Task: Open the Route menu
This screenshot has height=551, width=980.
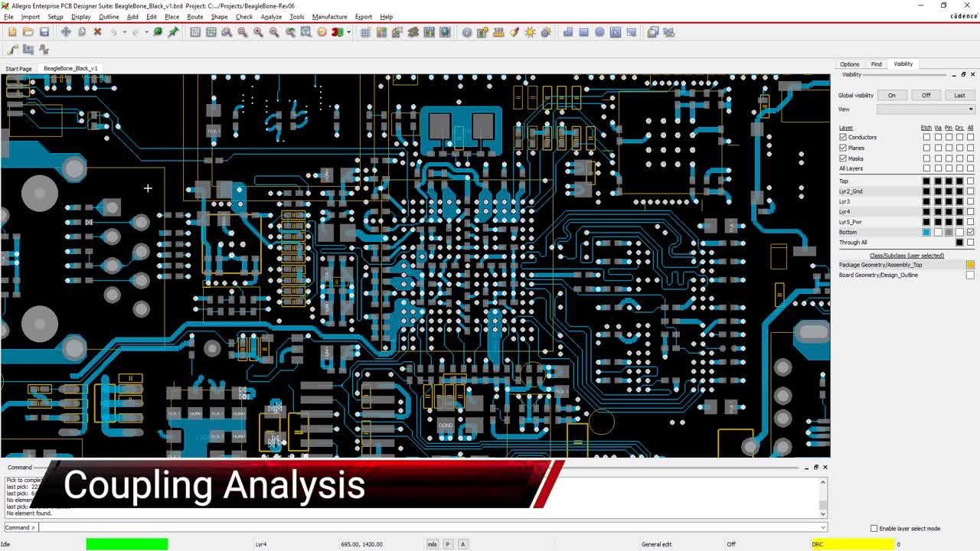Action: 195,17
